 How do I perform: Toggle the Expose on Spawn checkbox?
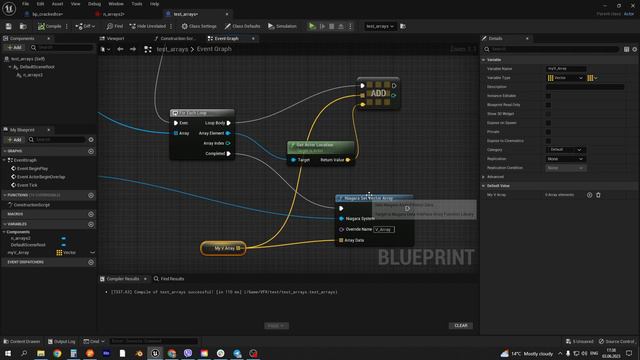(548, 123)
